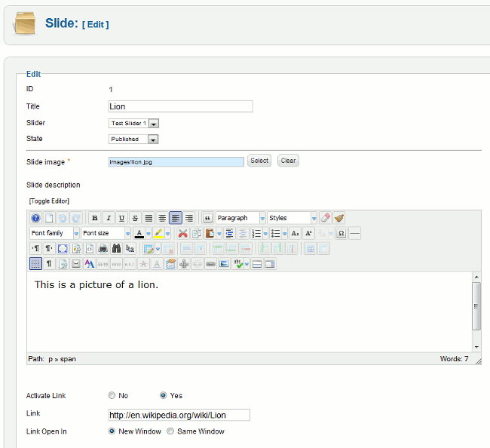The height and width of the screenshot is (448, 490).
Task: Click the Copy icon
Action: coord(196,233)
